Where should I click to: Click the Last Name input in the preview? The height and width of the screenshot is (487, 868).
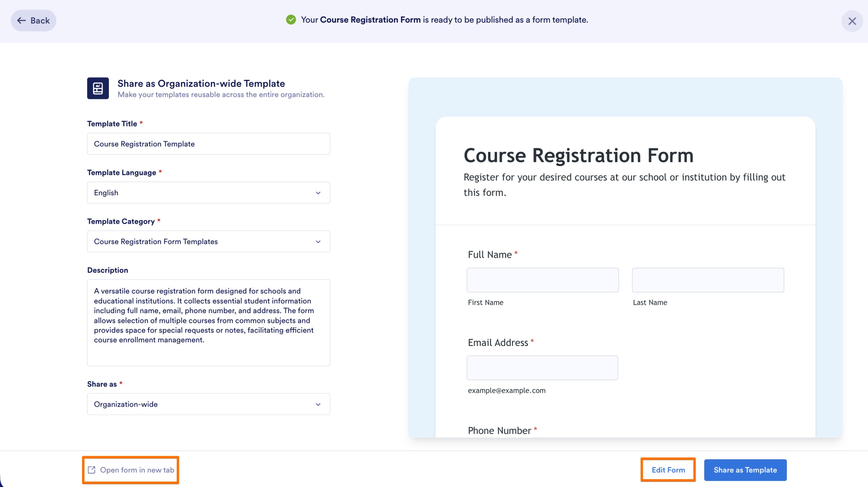click(x=707, y=280)
